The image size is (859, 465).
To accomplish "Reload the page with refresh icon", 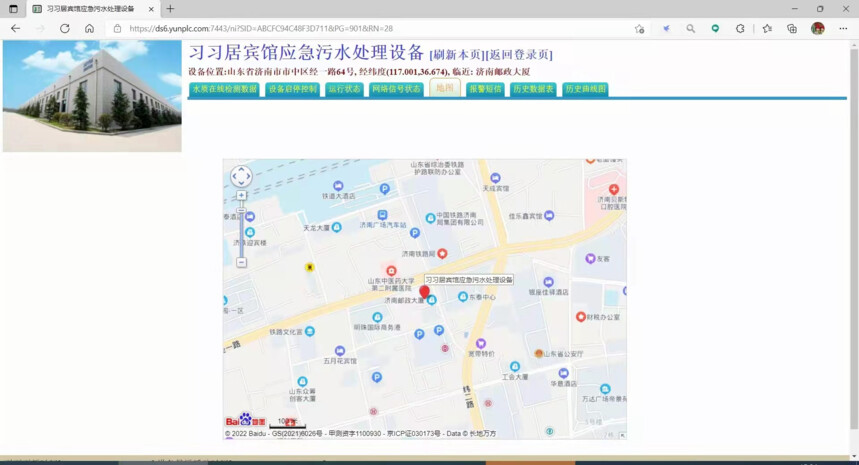I will click(x=65, y=28).
